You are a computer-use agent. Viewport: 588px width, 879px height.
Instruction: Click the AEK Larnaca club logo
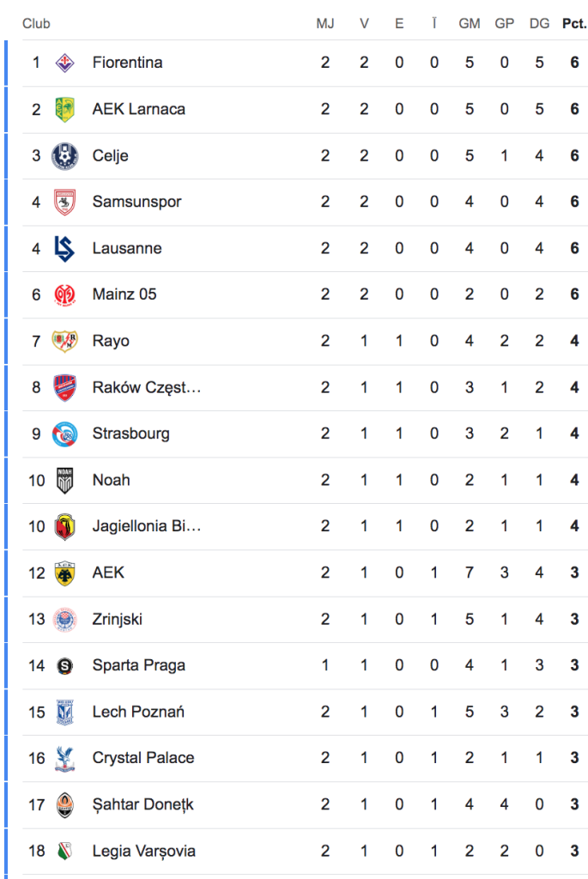64,109
